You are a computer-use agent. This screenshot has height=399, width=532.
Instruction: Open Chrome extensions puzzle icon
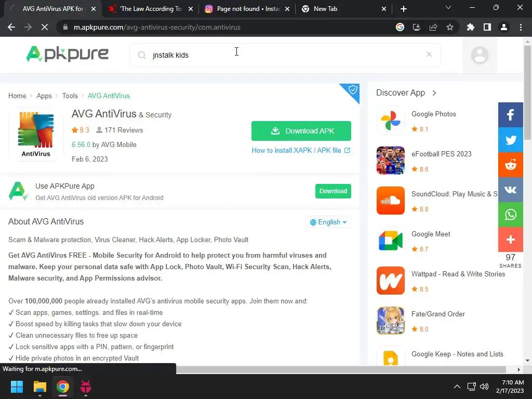(x=471, y=27)
